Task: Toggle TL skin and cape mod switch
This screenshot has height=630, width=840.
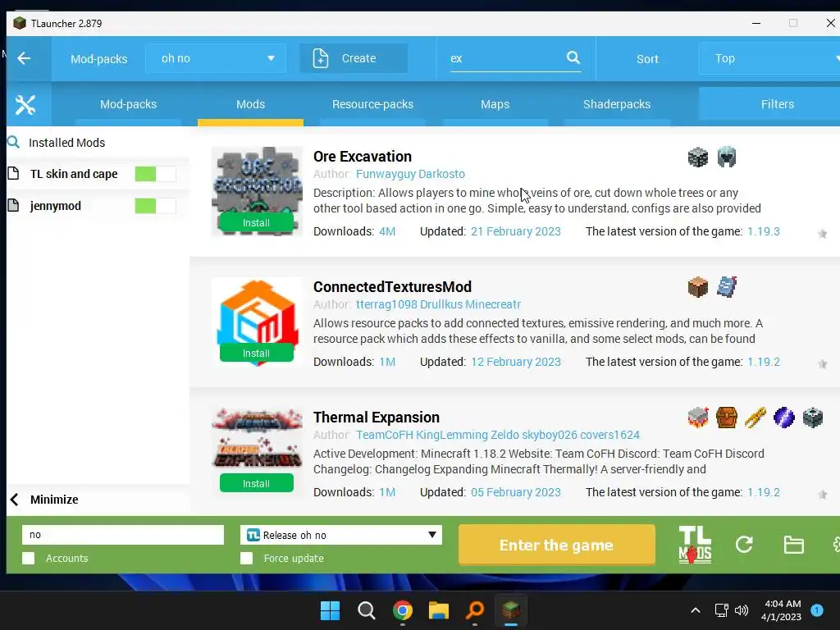Action: (155, 174)
